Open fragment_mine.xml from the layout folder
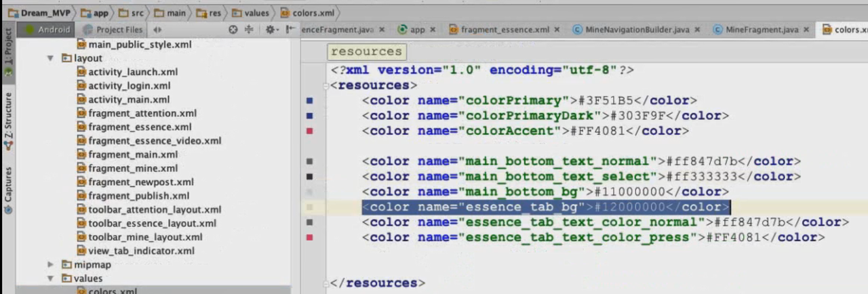The height and width of the screenshot is (294, 868). 132,169
